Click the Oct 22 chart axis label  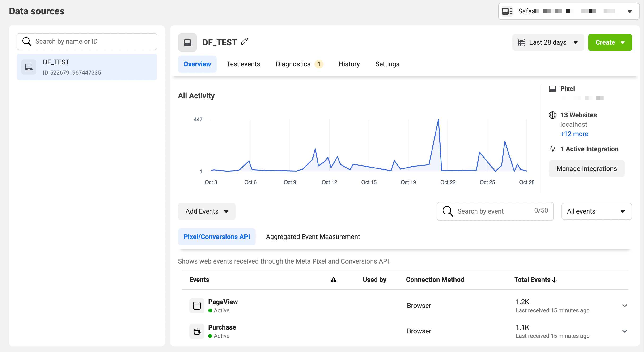click(x=448, y=182)
